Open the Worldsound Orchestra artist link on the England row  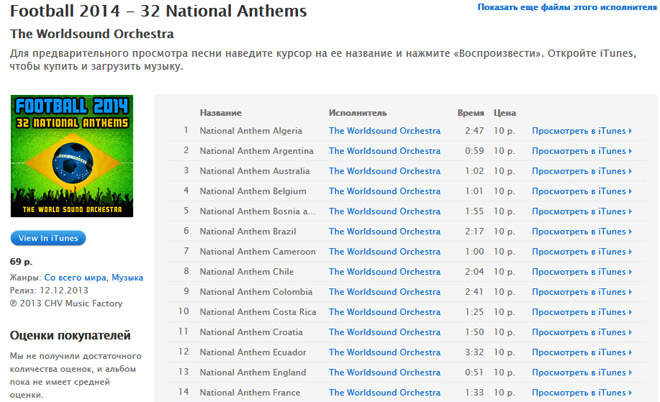(x=385, y=373)
